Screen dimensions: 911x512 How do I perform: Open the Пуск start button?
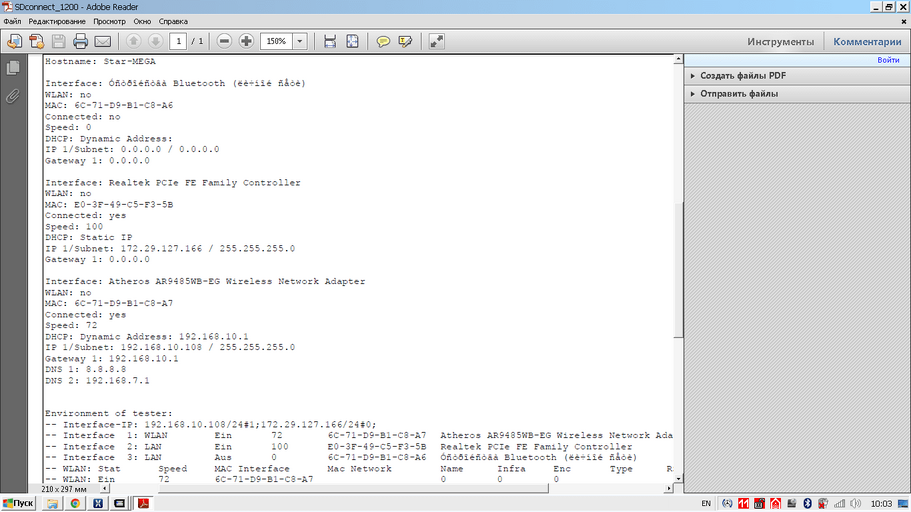19,503
